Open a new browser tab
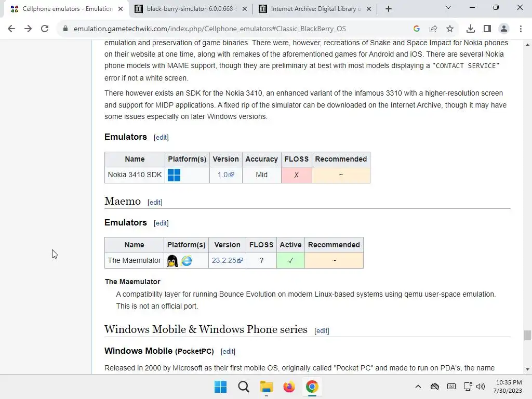 389,9
